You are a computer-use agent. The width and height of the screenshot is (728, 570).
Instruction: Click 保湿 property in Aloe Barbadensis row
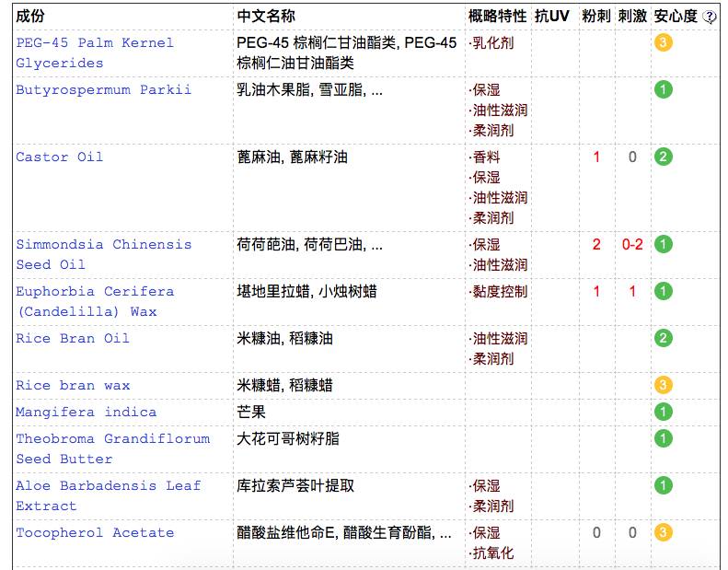[485, 486]
